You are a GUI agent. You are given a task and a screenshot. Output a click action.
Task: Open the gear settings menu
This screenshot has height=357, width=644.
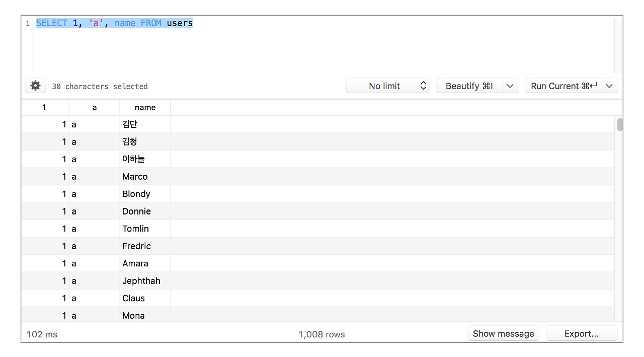[35, 86]
